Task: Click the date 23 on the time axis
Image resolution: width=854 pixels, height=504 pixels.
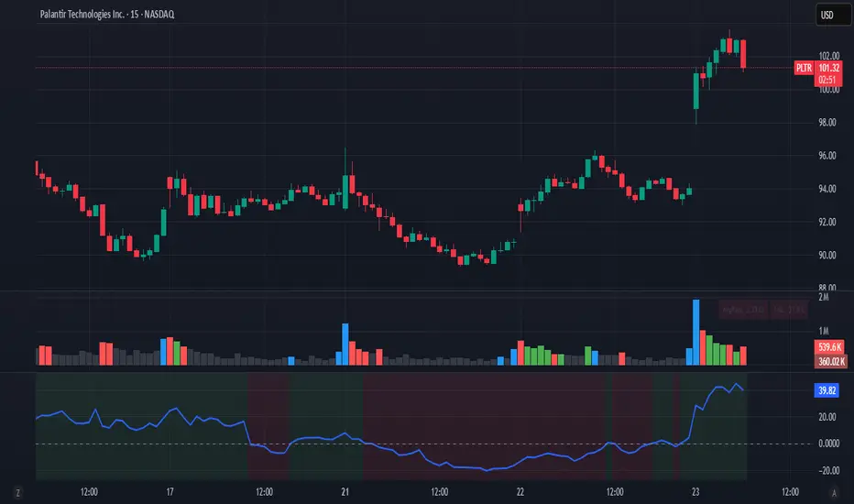Action: 695,492
